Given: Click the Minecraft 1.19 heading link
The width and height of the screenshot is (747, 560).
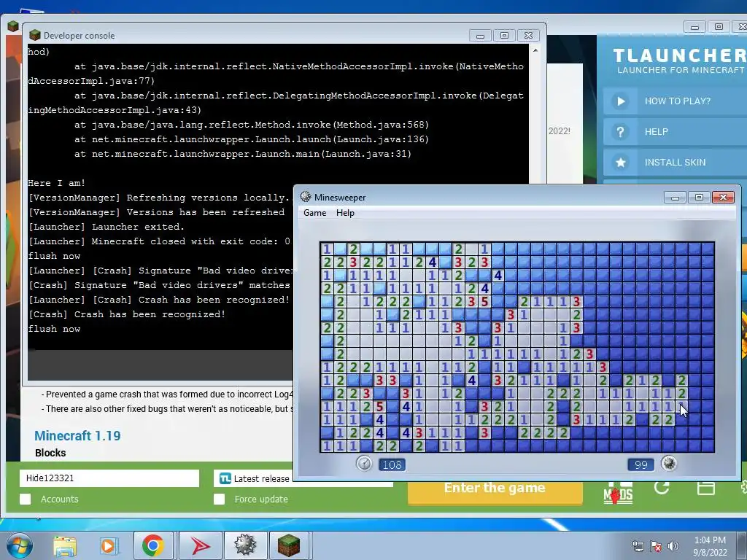Looking at the screenshot, I should pos(77,436).
